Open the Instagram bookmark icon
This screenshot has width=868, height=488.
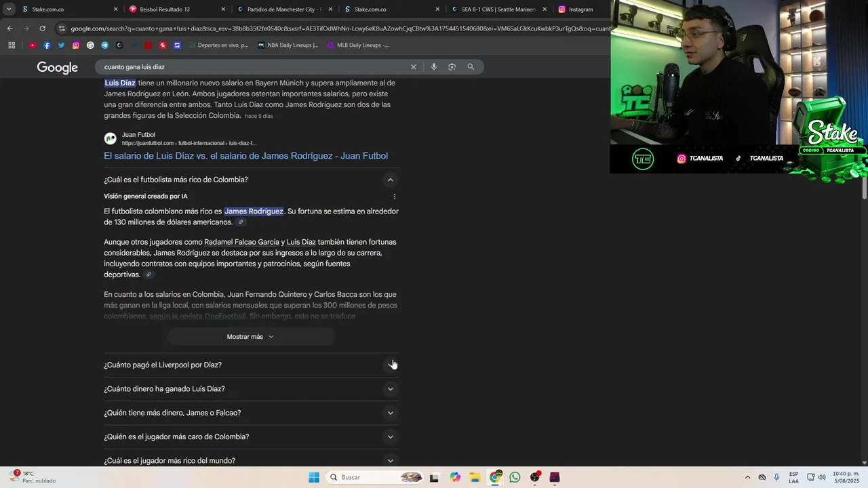(x=76, y=45)
